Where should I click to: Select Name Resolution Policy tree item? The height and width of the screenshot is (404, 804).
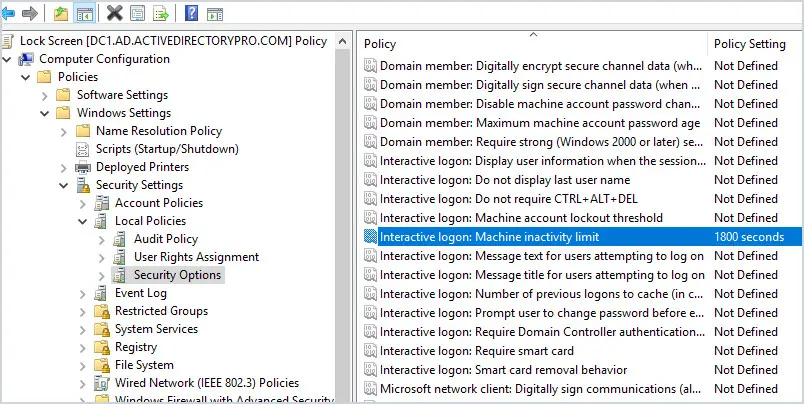tap(159, 131)
